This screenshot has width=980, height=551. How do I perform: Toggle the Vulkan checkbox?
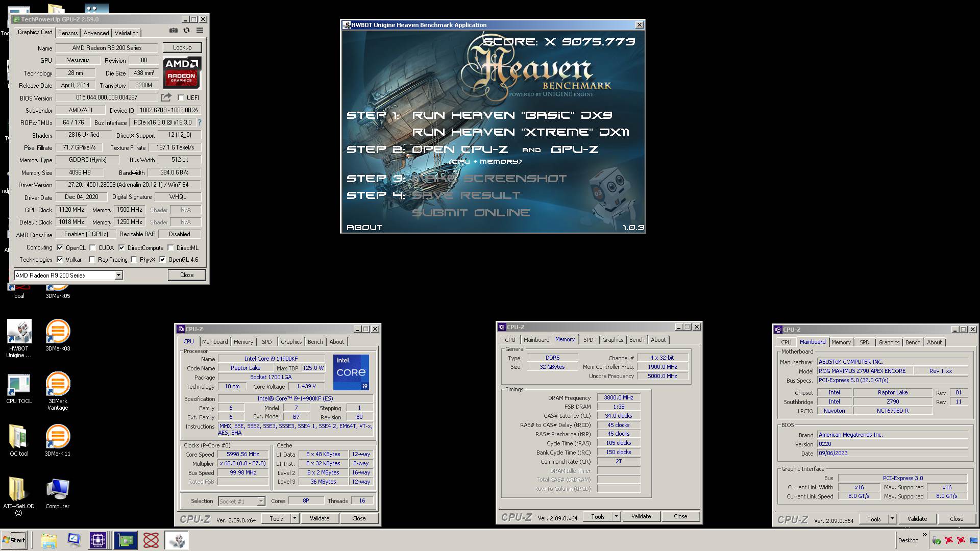pos(60,260)
